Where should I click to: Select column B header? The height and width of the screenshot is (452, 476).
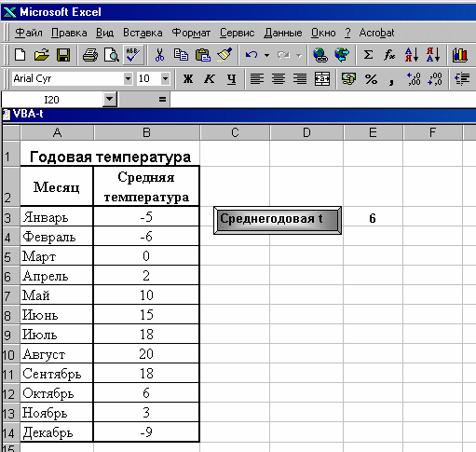pyautogui.click(x=146, y=132)
